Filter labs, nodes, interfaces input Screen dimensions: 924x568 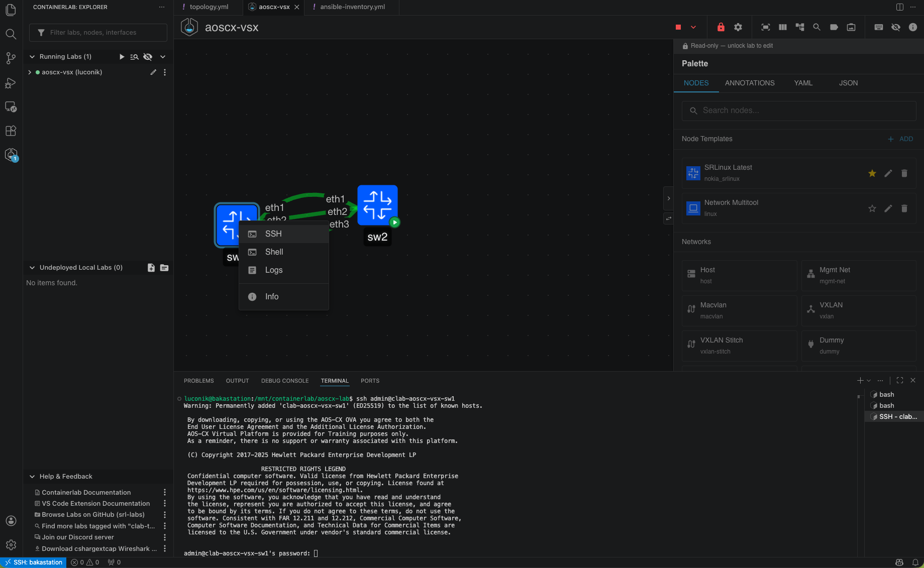click(98, 33)
